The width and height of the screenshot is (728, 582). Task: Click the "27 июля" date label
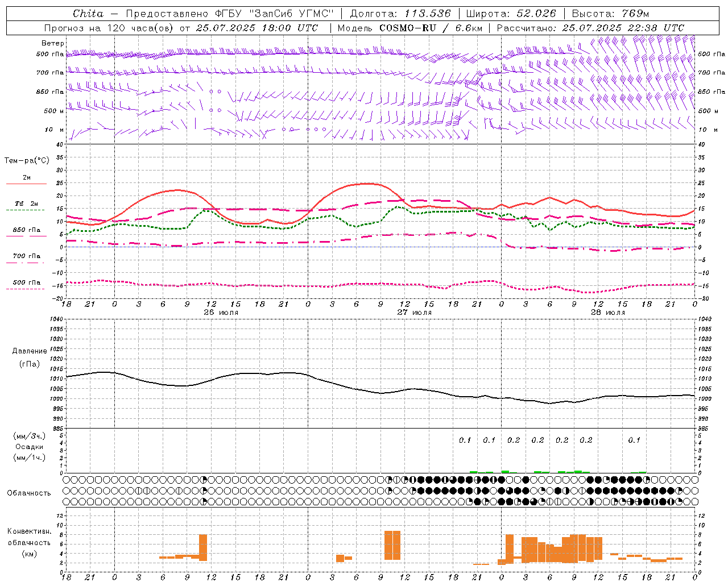(415, 312)
